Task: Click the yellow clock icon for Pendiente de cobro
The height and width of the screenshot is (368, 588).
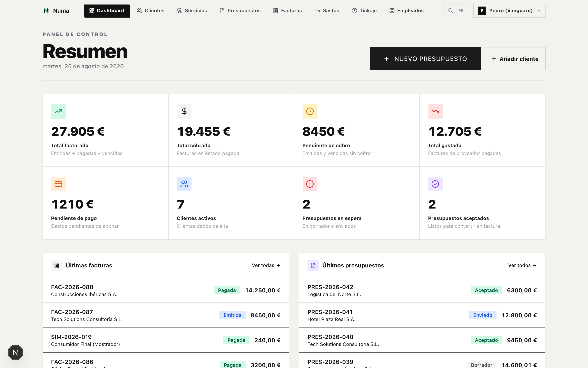Action: click(x=310, y=111)
